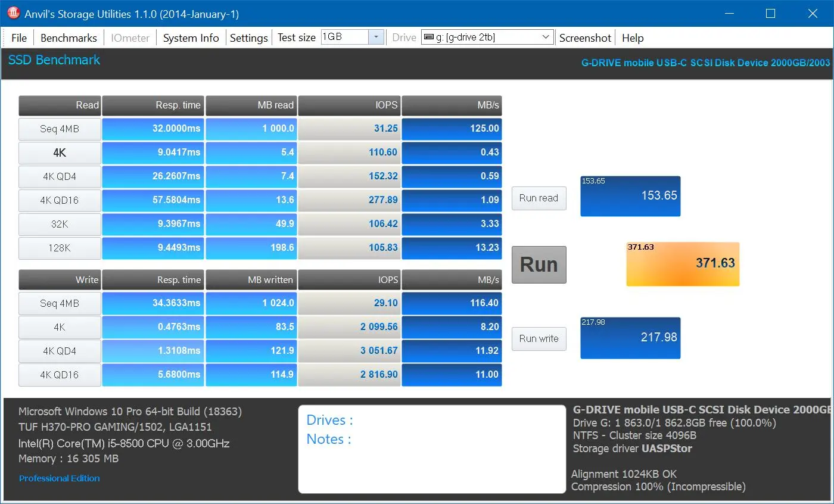The height and width of the screenshot is (504, 834).
Task: Open the Help menu
Action: pos(633,38)
